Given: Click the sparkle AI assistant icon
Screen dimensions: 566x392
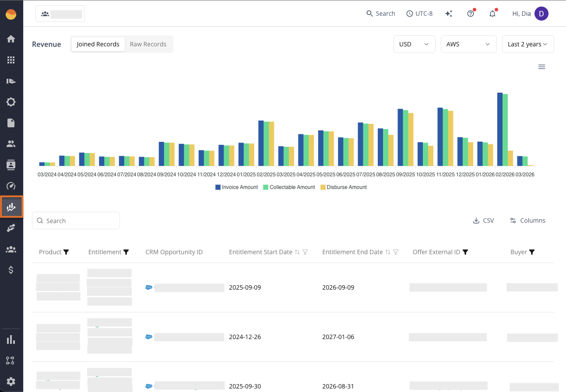Looking at the screenshot, I should (449, 14).
